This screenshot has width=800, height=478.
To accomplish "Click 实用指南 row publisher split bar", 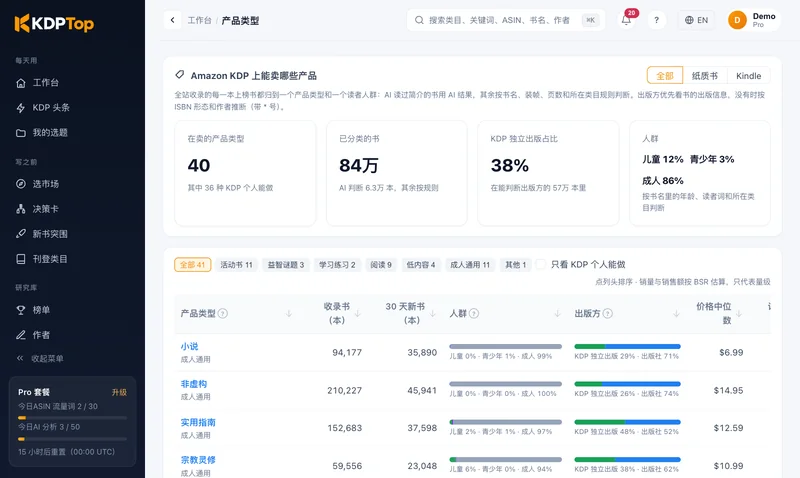I will pos(628,422).
